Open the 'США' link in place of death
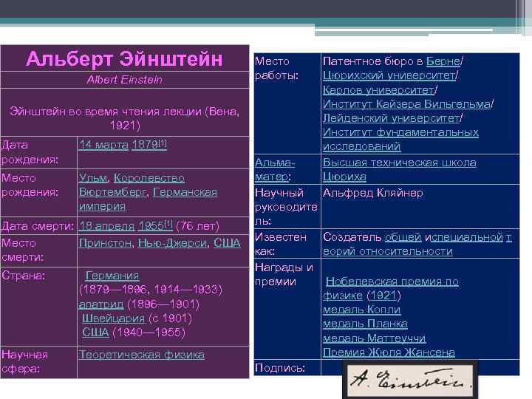The height and width of the screenshot is (399, 532). coord(227,243)
